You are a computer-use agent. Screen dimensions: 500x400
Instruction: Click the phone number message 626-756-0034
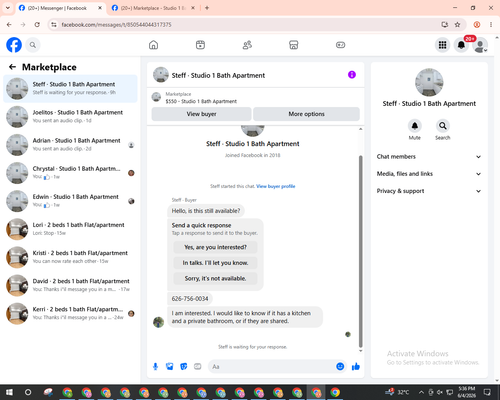190,299
